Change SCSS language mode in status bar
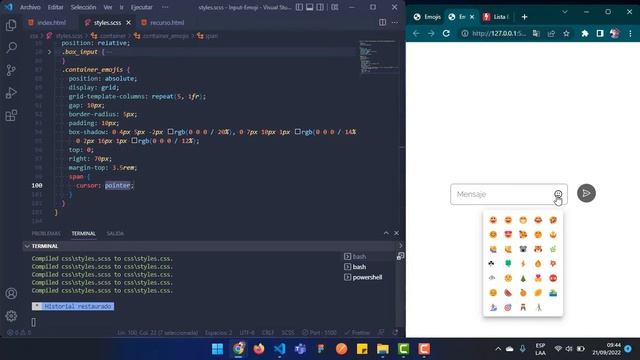Image resolution: width=640 pixels, height=360 pixels. [x=288, y=333]
